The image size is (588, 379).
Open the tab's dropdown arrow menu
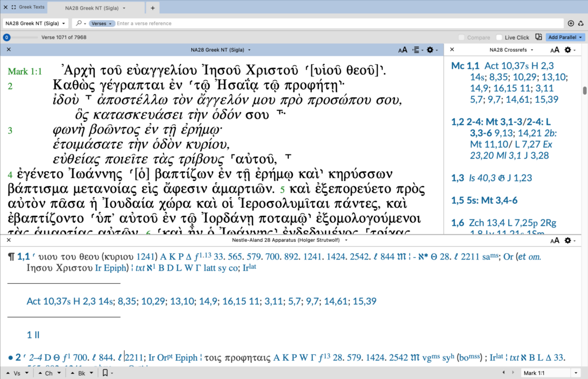coord(124,8)
